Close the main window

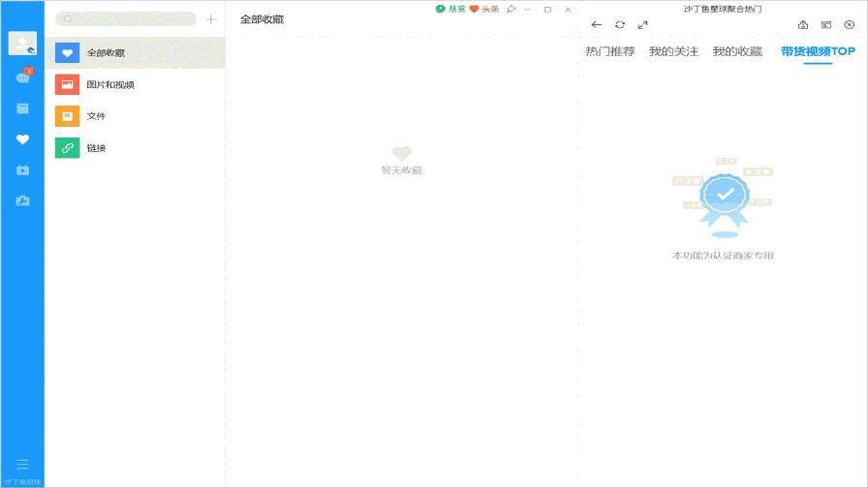[x=568, y=10]
